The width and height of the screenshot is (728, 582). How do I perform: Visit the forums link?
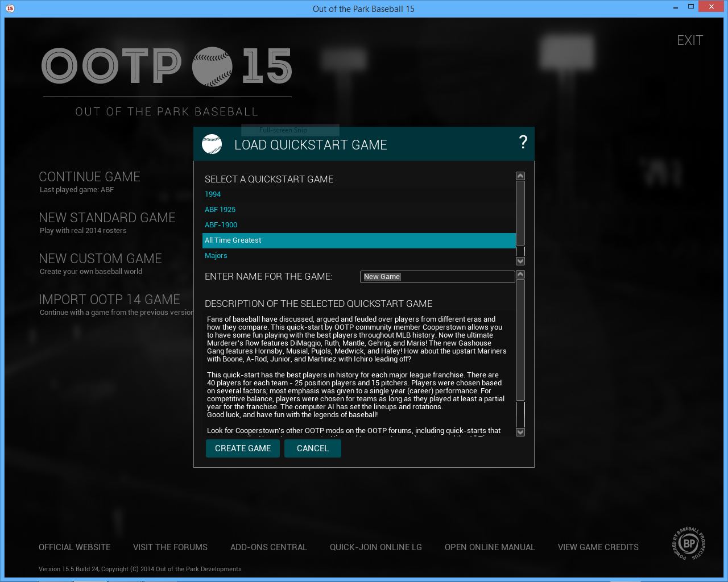tap(170, 547)
